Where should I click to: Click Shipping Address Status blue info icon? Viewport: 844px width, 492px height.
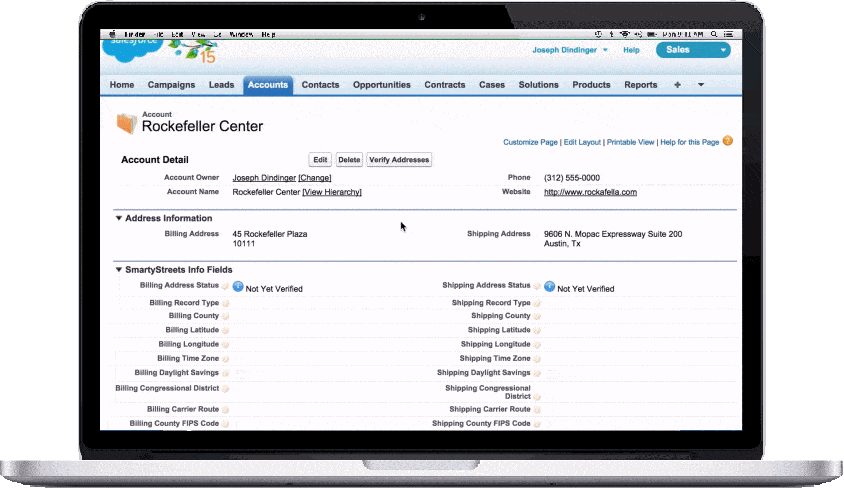[549, 287]
